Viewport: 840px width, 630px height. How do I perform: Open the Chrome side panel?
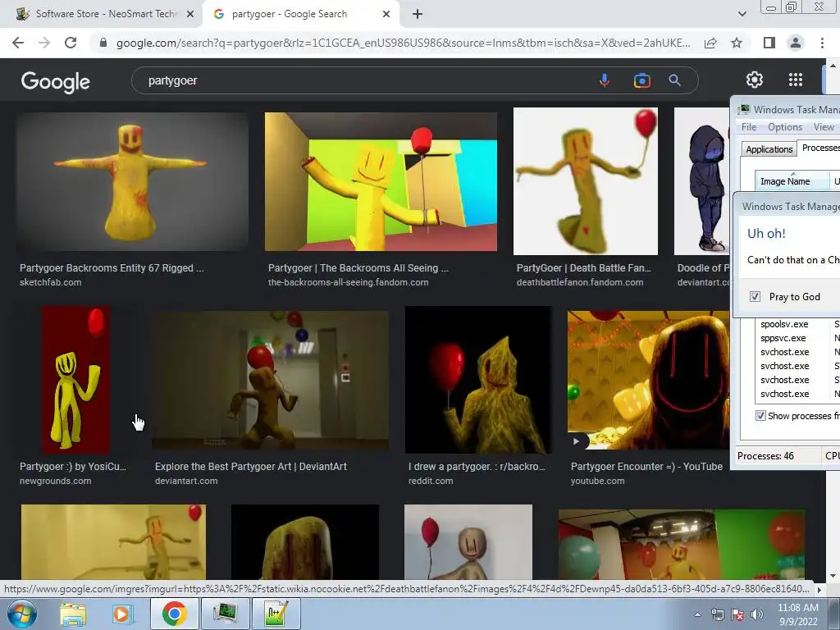click(x=769, y=43)
